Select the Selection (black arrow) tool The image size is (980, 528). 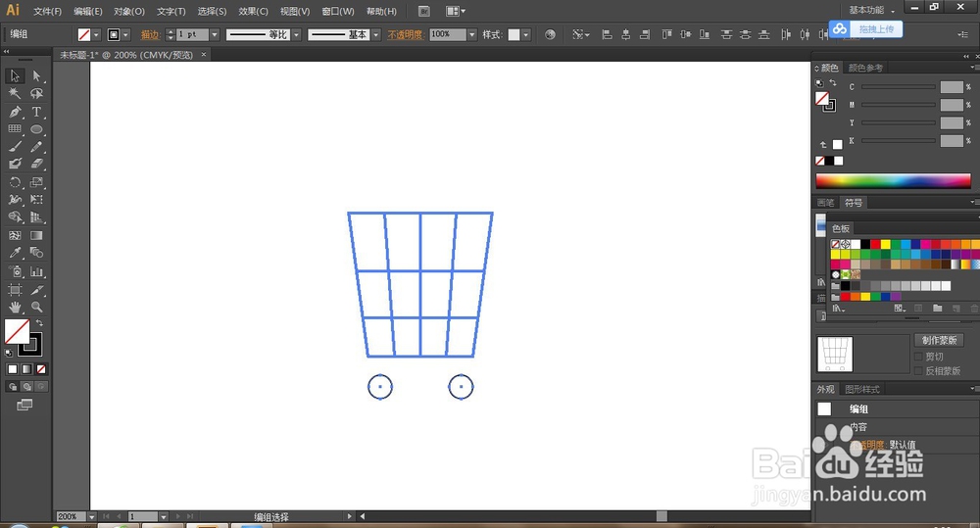15,76
